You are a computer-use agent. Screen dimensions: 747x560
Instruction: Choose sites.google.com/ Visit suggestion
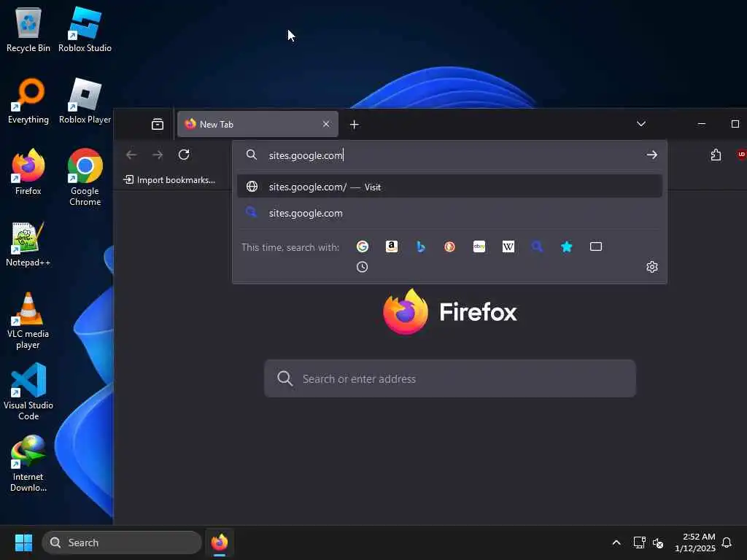pos(449,187)
